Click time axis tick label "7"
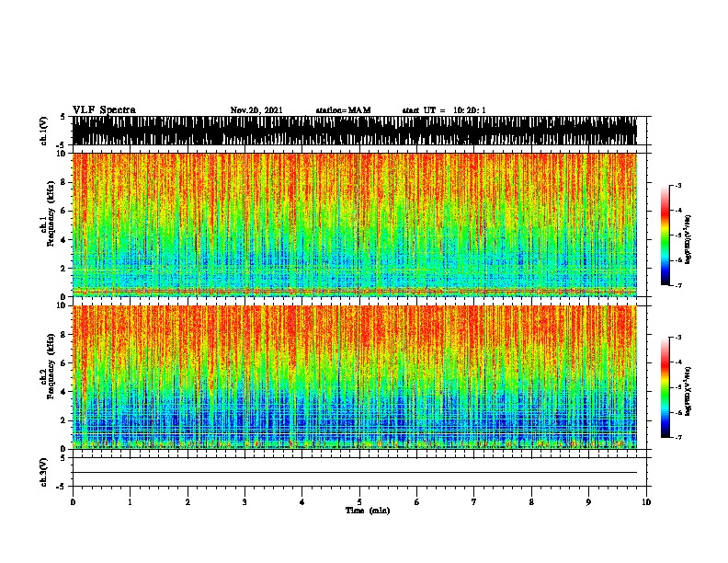 point(474,502)
